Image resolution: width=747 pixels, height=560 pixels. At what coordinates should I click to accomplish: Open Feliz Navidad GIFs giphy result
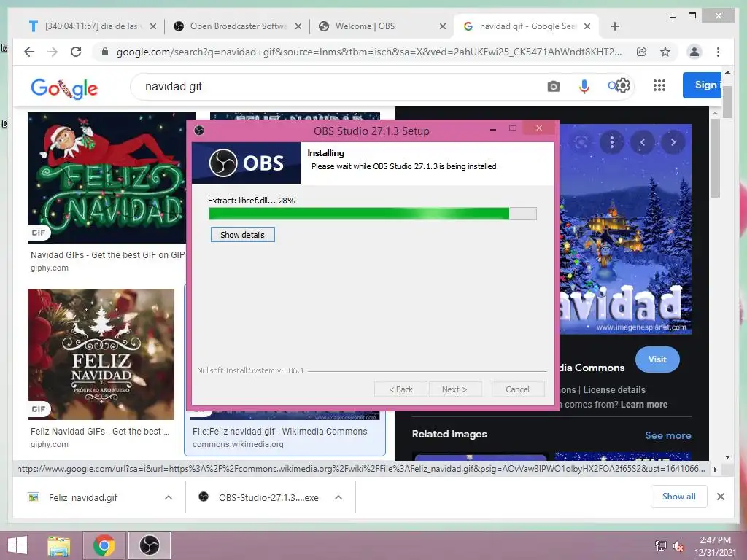pos(100,432)
